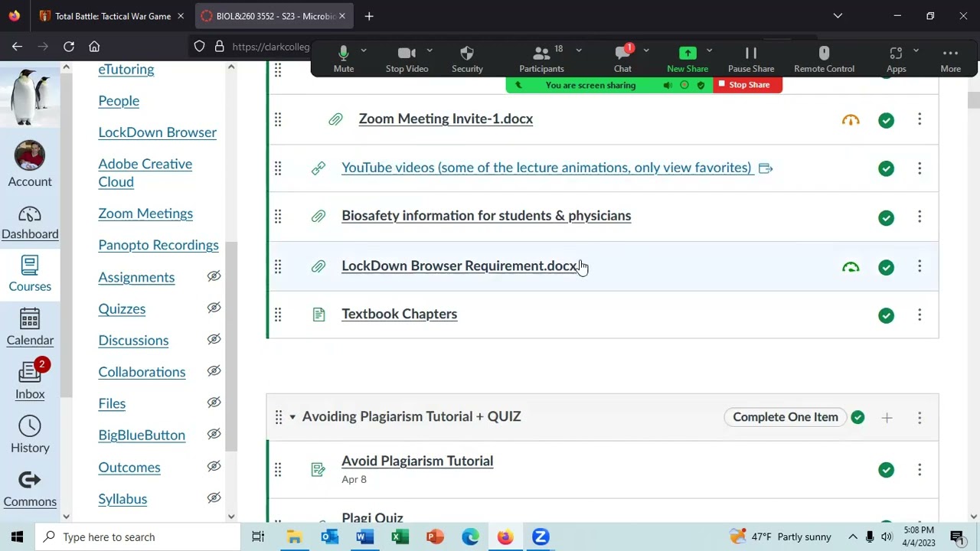Expand Participants options arrow

(x=579, y=51)
